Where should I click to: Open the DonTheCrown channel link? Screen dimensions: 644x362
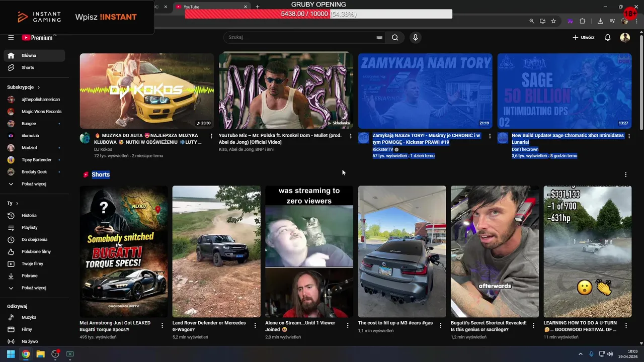pyautogui.click(x=525, y=149)
